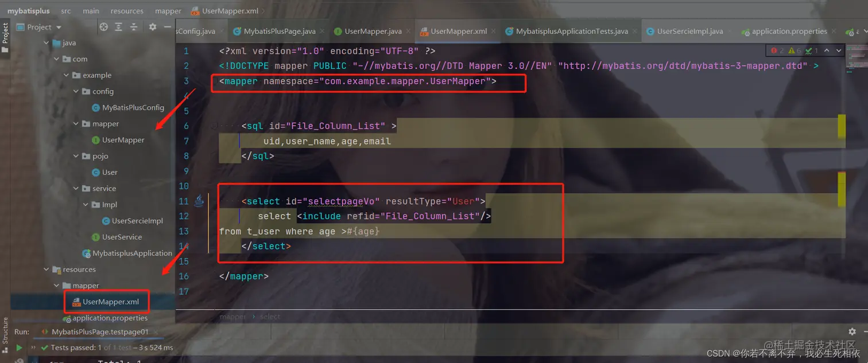Click resources breadcrumb in navigation bar

coord(127,11)
